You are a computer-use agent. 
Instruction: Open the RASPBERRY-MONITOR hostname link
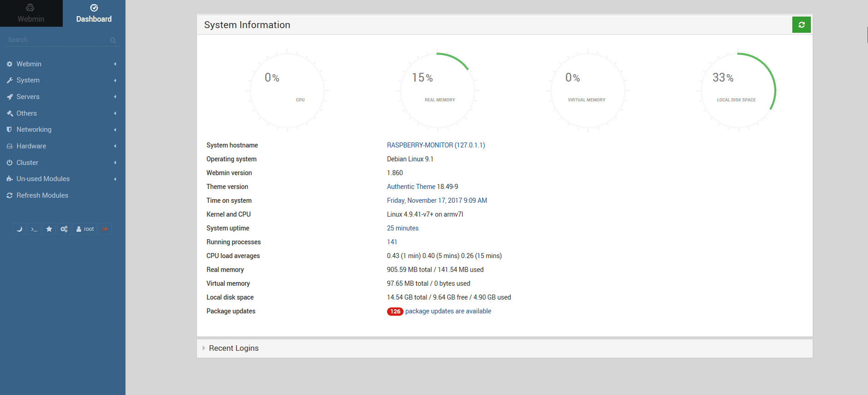tap(436, 145)
